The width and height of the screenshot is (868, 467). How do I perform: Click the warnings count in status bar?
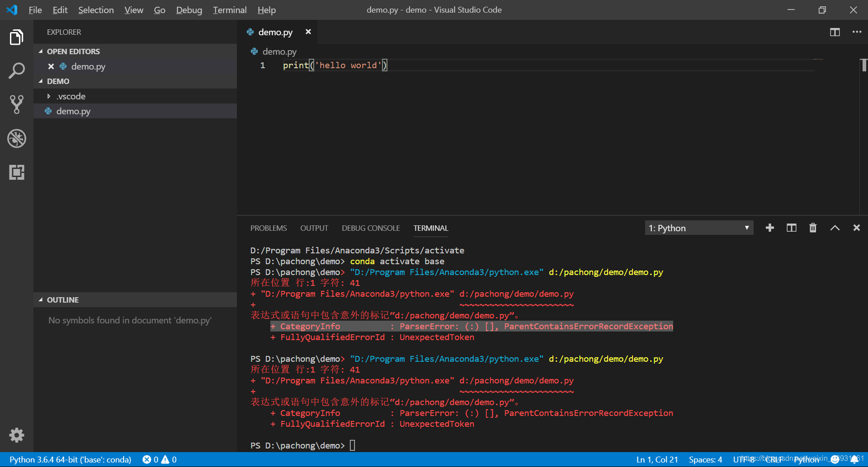[x=169, y=459]
